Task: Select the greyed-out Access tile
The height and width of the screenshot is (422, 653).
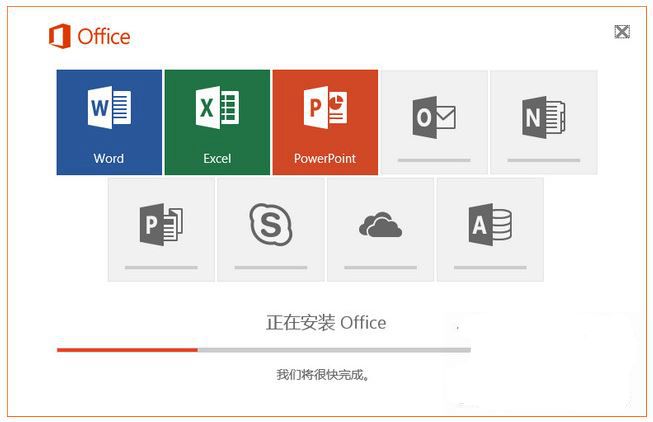Action: tap(490, 230)
